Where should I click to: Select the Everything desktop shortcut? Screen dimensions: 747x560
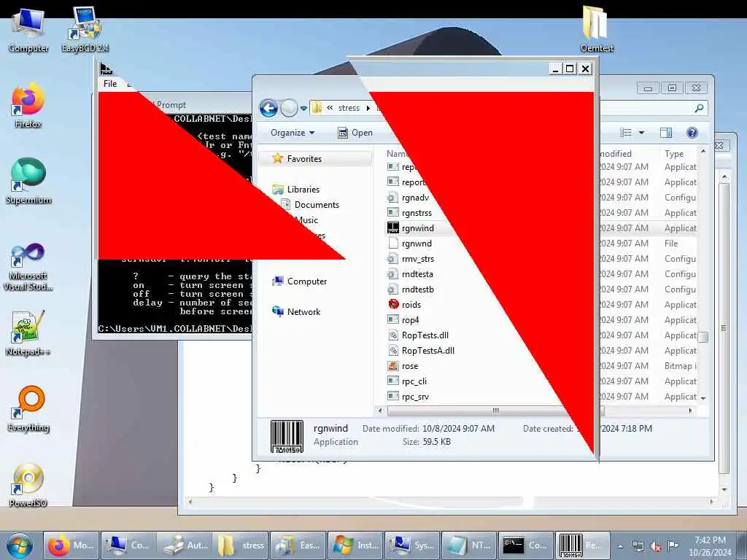[x=28, y=408]
